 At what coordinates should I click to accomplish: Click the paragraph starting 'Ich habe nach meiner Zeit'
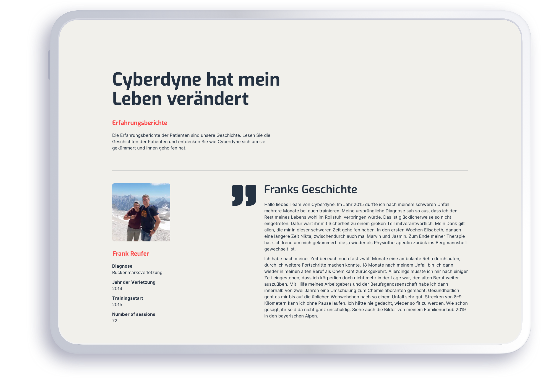366,287
